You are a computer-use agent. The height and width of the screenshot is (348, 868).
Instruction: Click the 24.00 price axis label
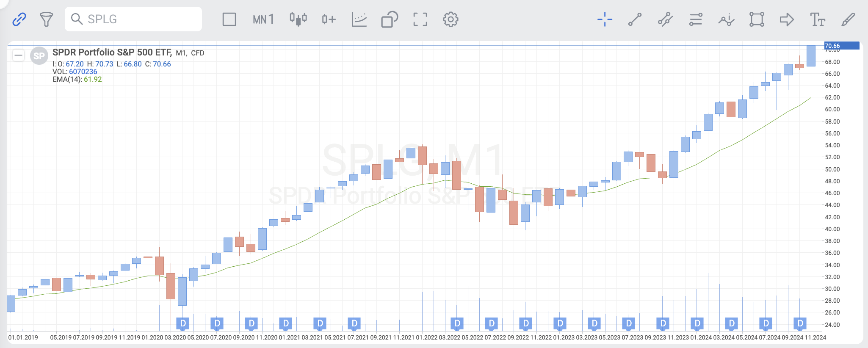click(832, 325)
